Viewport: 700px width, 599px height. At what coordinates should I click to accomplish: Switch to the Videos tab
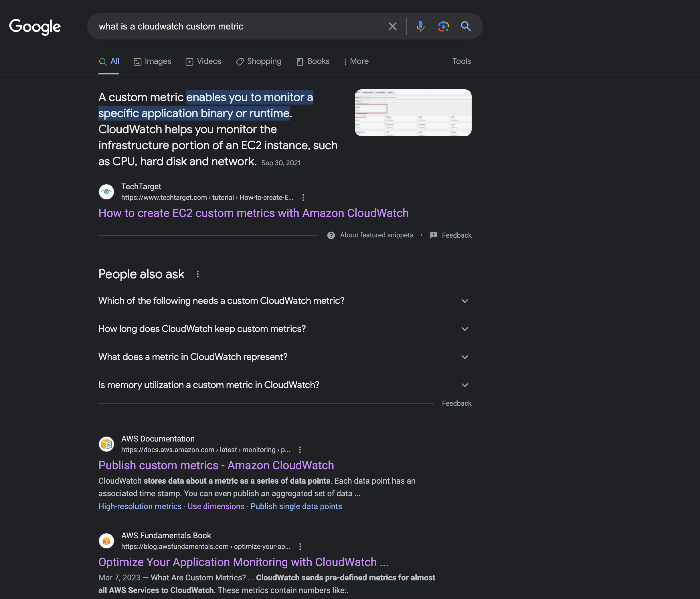pyautogui.click(x=203, y=62)
